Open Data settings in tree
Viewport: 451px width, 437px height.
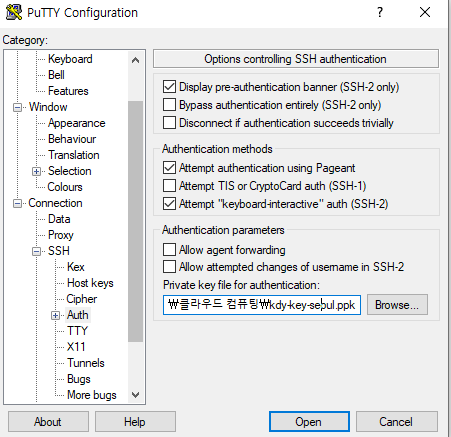59,219
